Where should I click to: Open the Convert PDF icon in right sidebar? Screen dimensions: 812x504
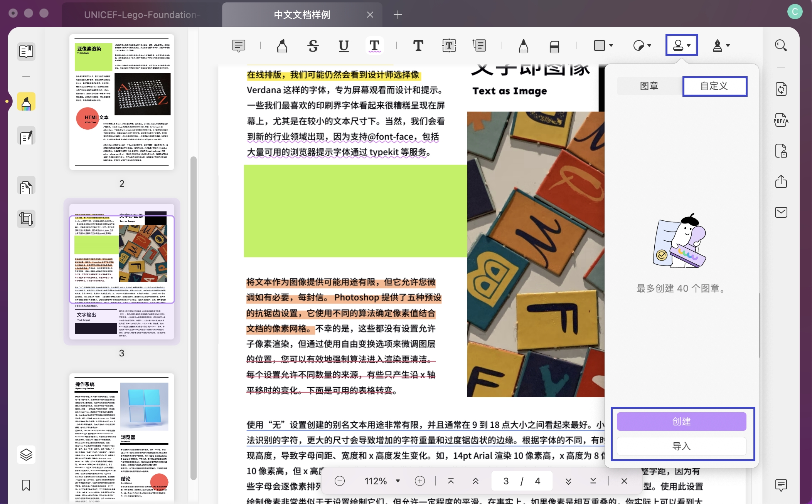point(781,89)
